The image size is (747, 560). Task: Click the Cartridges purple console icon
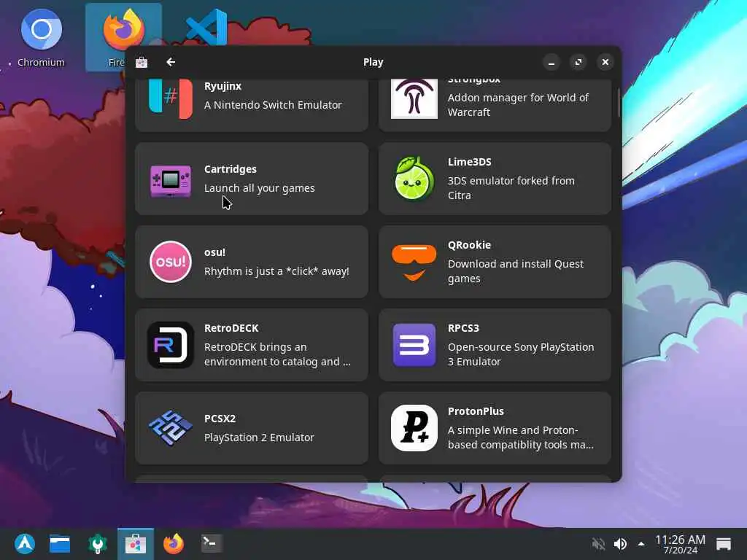click(171, 181)
